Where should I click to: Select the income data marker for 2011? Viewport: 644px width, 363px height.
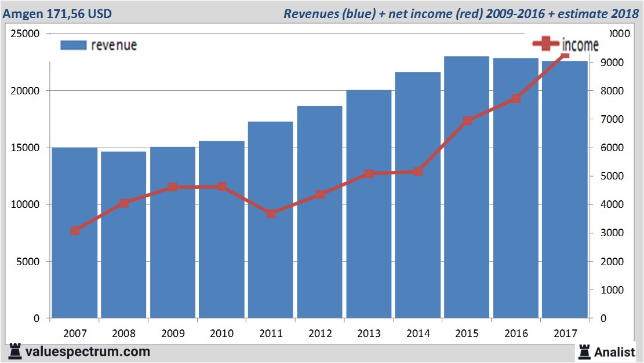tap(271, 214)
